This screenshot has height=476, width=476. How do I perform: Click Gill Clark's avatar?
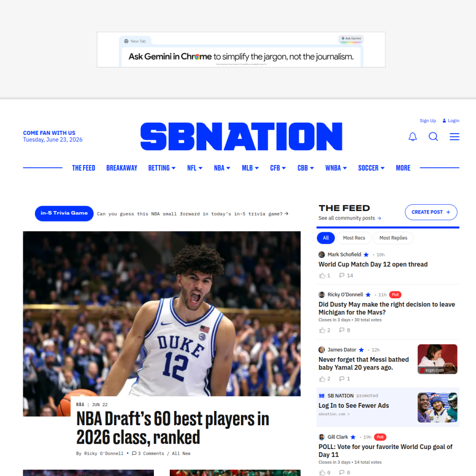point(322,437)
